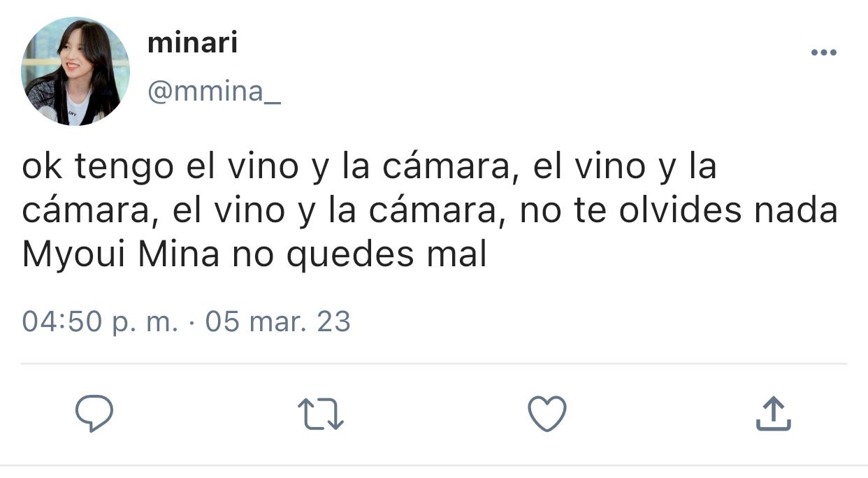868x478 pixels.
Task: Click the name Myoui Mina in the tweet
Action: (121, 256)
